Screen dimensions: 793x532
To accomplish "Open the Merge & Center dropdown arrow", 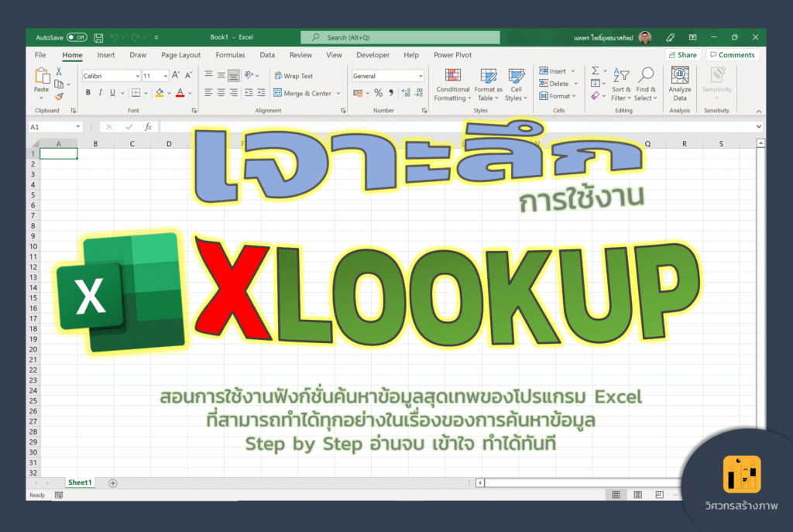I will 338,93.
